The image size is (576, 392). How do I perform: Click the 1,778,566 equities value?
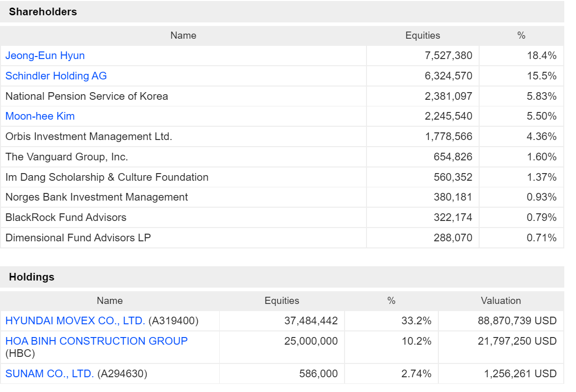(x=449, y=136)
